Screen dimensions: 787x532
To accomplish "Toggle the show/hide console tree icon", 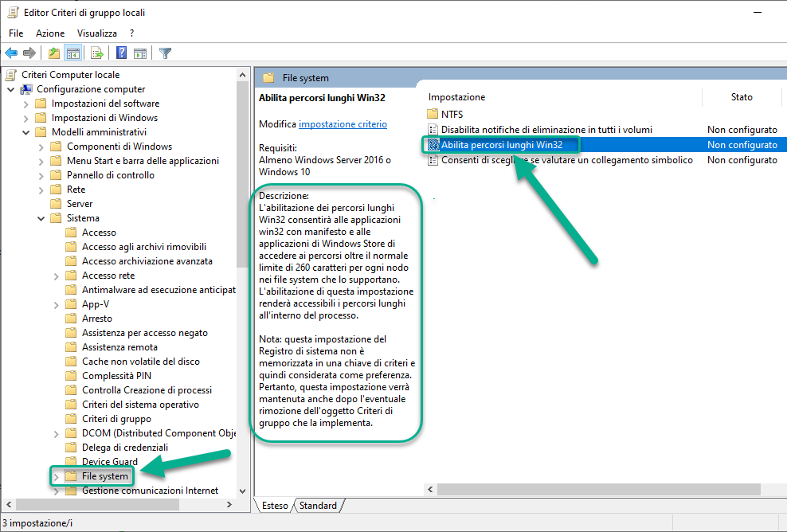I will 72,53.
